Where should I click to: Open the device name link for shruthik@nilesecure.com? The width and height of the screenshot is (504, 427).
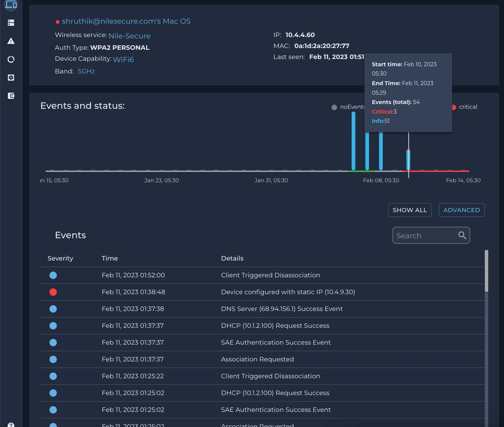(126, 21)
